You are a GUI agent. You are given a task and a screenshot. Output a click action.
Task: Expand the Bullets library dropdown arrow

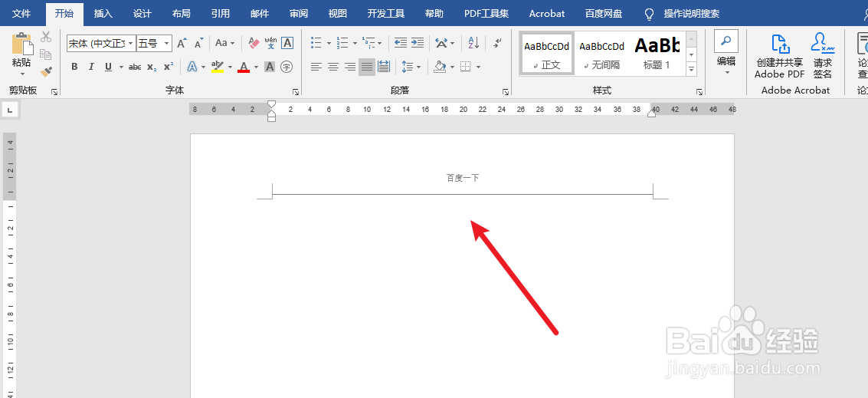click(x=329, y=43)
